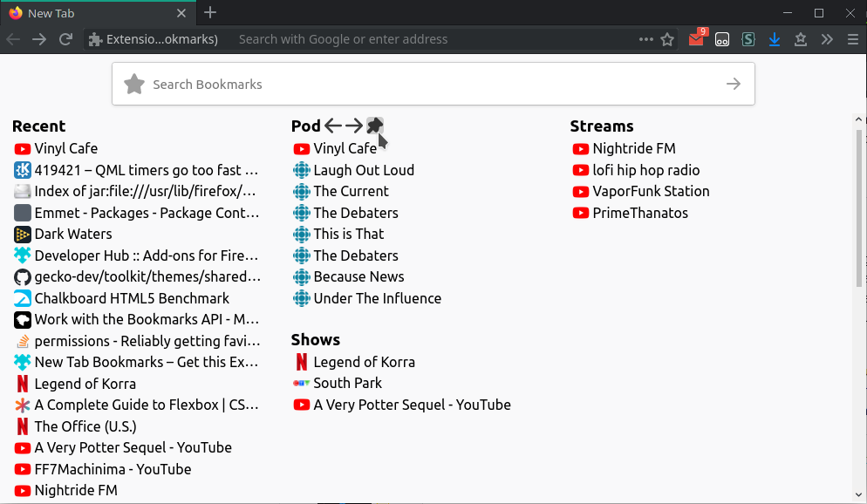Open The Current podcast bookmark
The image size is (867, 504).
[x=340, y=191]
